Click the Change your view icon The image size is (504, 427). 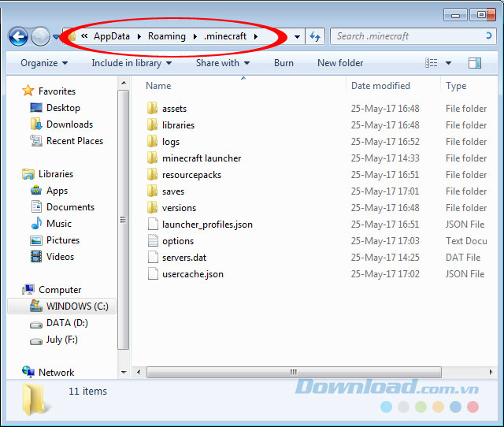(x=431, y=63)
